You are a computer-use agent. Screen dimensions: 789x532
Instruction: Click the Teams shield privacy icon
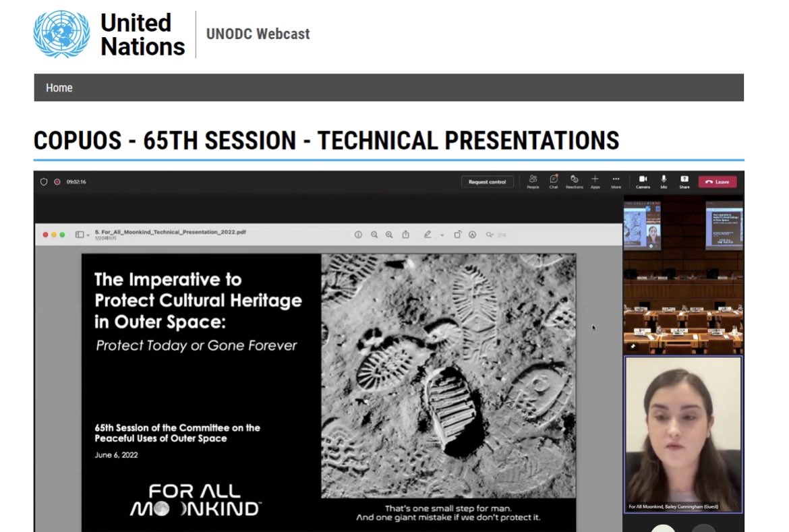[44, 181]
